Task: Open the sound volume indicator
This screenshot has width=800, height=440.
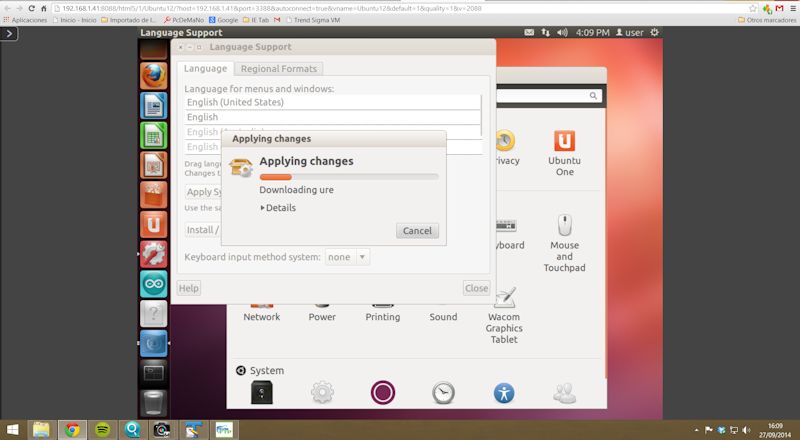Action: (x=562, y=32)
